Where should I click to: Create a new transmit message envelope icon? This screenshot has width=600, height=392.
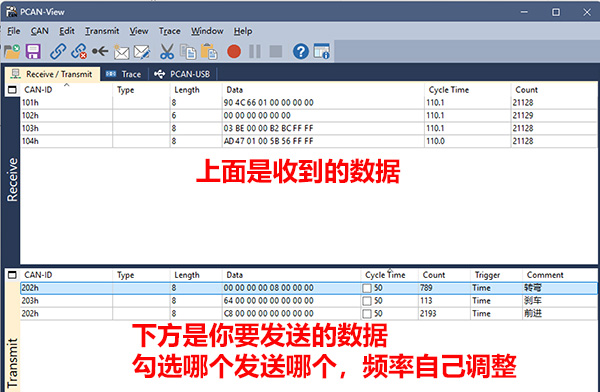tap(121, 52)
